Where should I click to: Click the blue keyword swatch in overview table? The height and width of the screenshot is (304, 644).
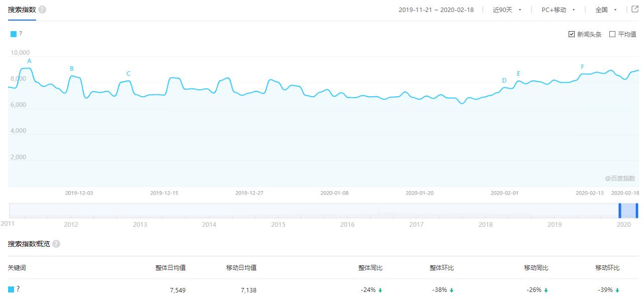[x=11, y=289]
